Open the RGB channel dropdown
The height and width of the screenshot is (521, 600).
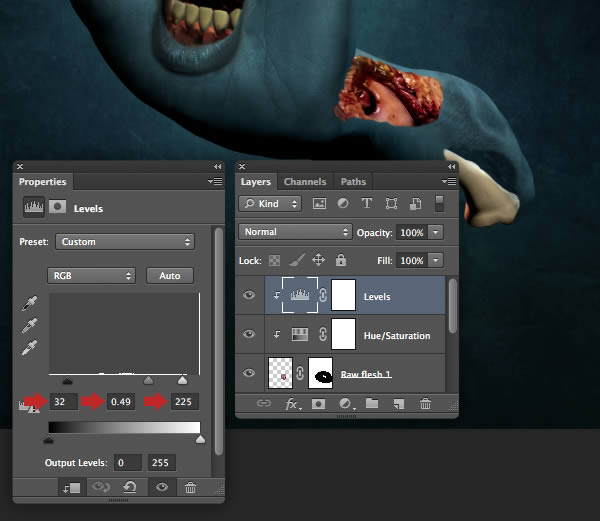point(91,276)
